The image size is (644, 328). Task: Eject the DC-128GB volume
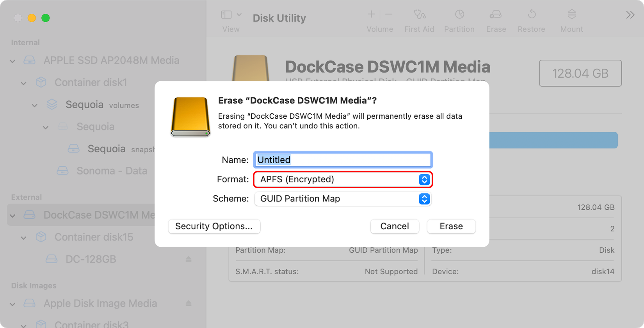189,259
